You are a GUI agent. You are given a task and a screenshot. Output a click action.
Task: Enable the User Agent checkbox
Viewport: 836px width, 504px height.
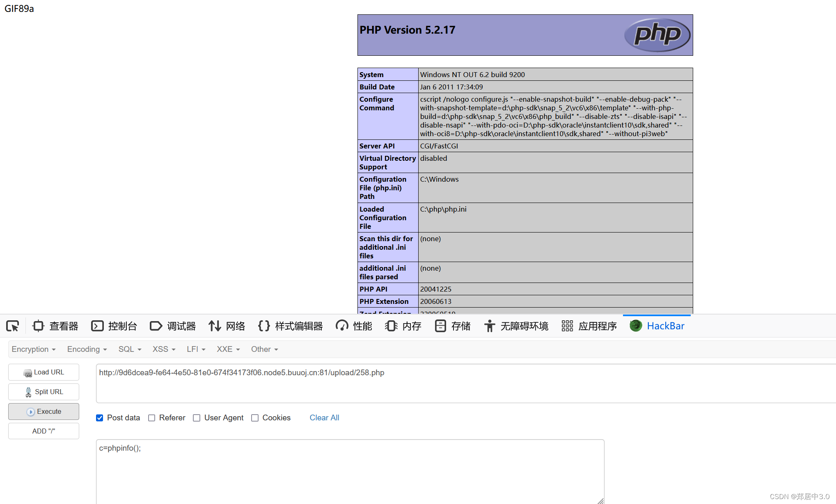click(197, 418)
